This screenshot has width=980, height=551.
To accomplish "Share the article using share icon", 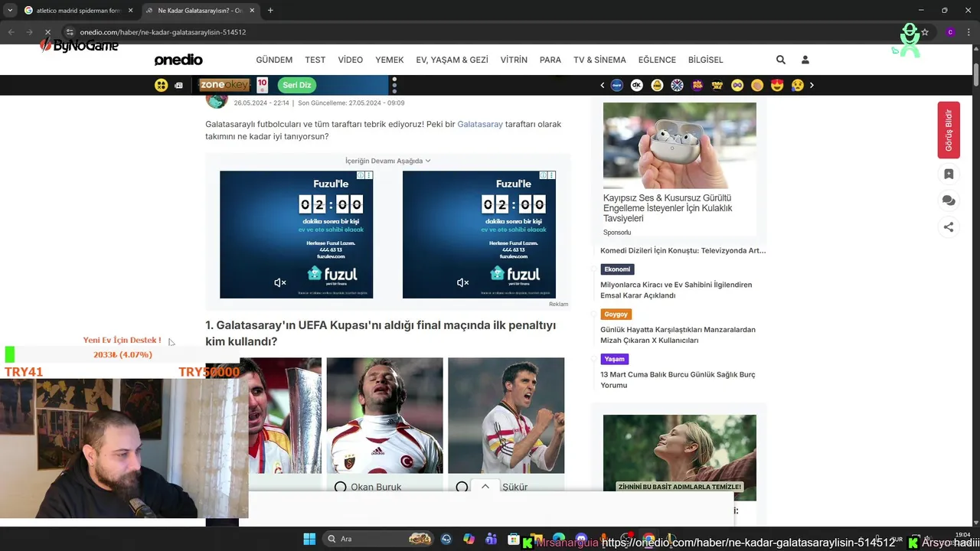I will (949, 227).
